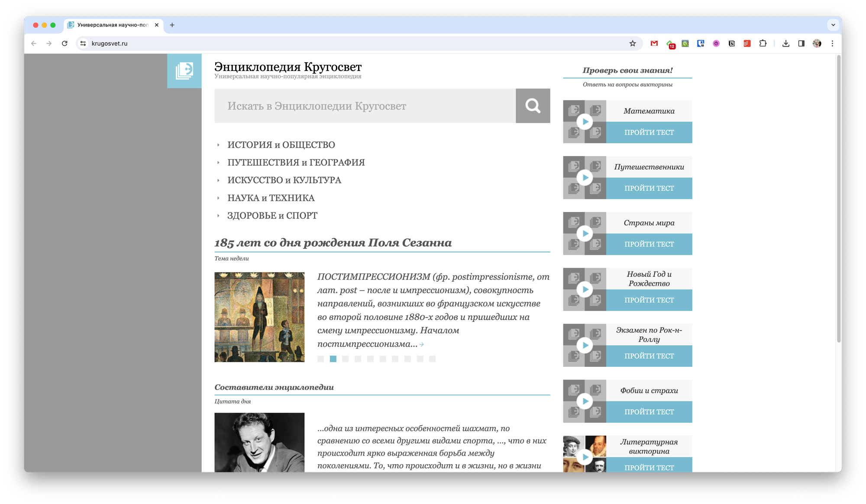The height and width of the screenshot is (504, 866).
Task: Toggle the browser side panel
Action: pyautogui.click(x=801, y=43)
